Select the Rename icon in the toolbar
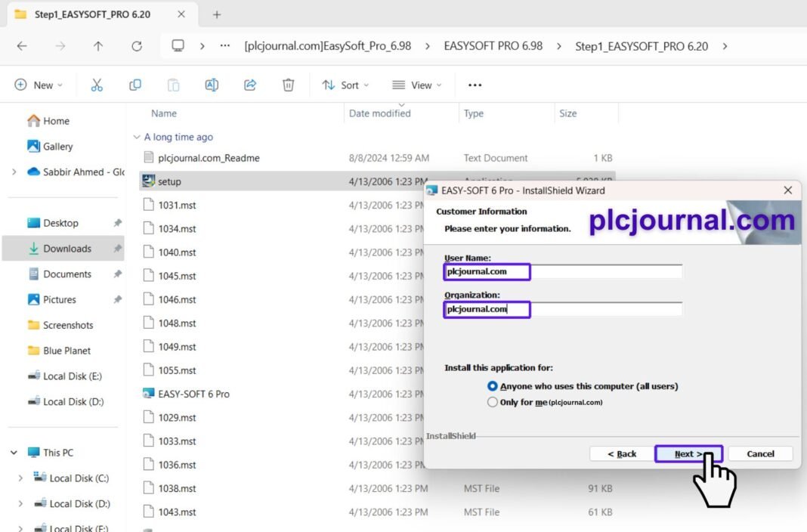The width and height of the screenshot is (807, 532). click(x=212, y=85)
